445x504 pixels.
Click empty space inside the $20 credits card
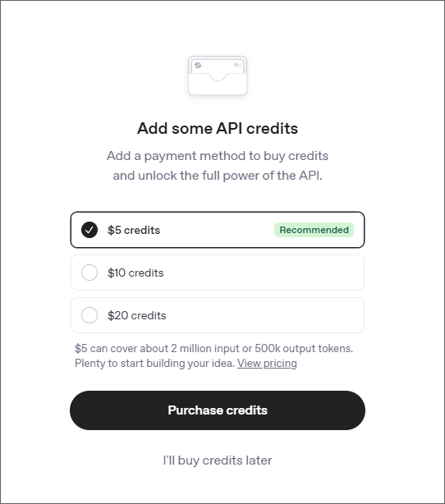click(x=264, y=315)
